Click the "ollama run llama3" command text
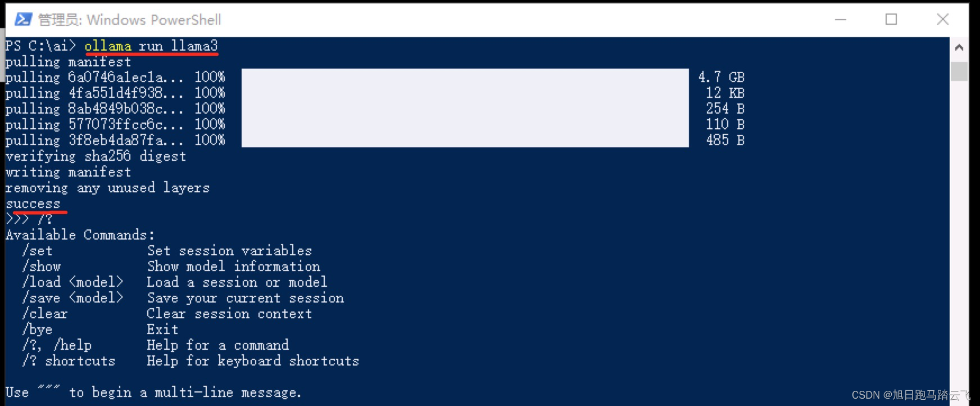The height and width of the screenshot is (406, 980). click(151, 46)
